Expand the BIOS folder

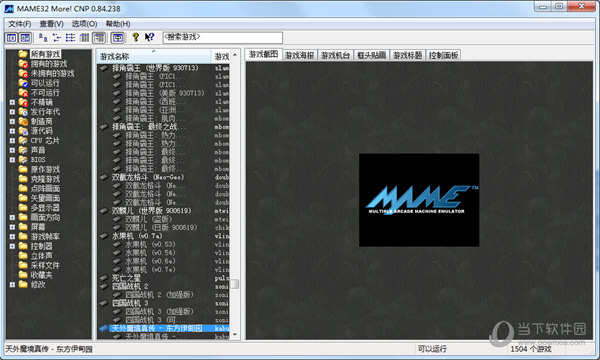pos(12,160)
